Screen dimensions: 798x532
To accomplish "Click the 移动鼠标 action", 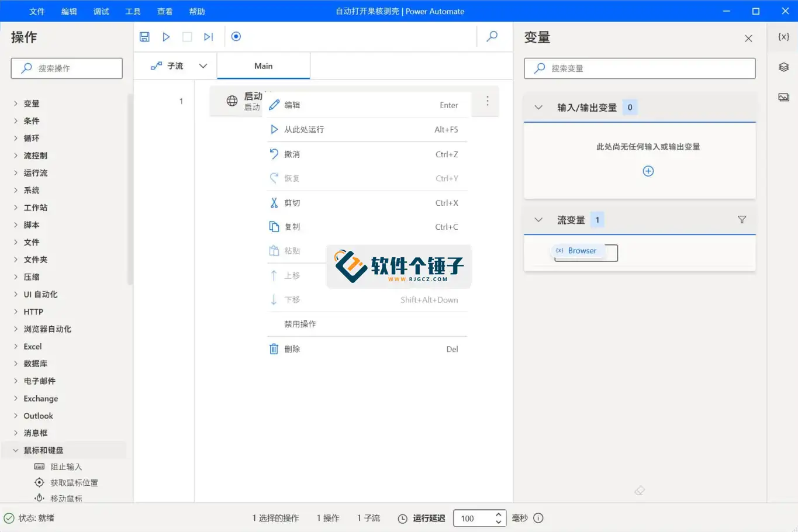I will tap(58, 499).
